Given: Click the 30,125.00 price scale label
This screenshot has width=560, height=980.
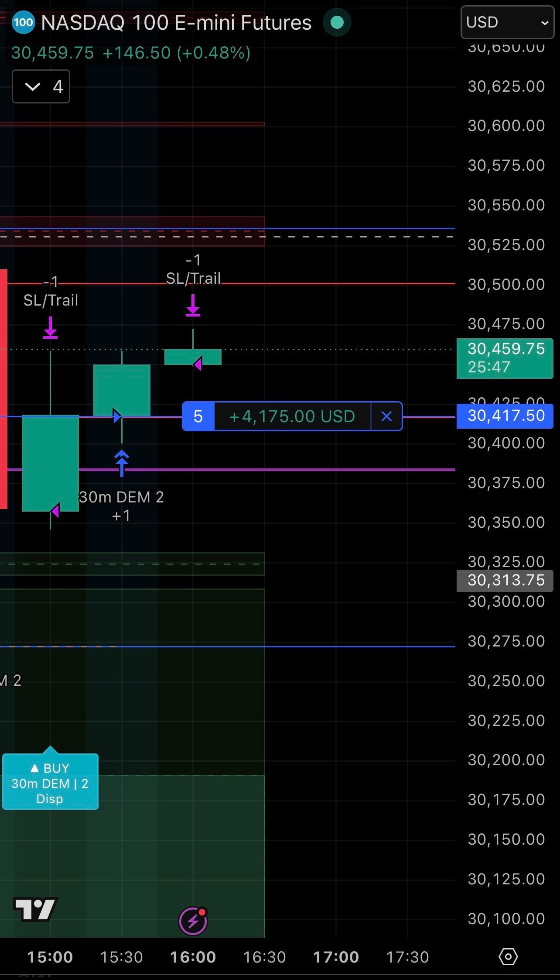Looking at the screenshot, I should [506, 879].
